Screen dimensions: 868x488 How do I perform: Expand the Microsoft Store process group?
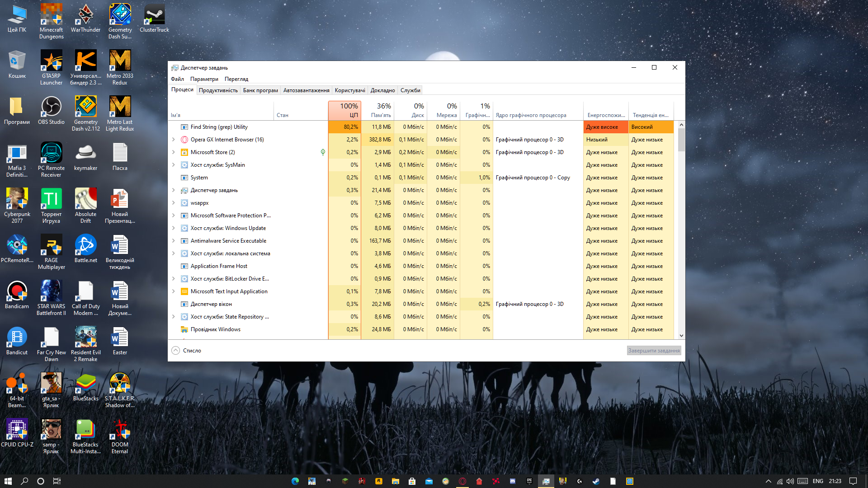coord(174,152)
